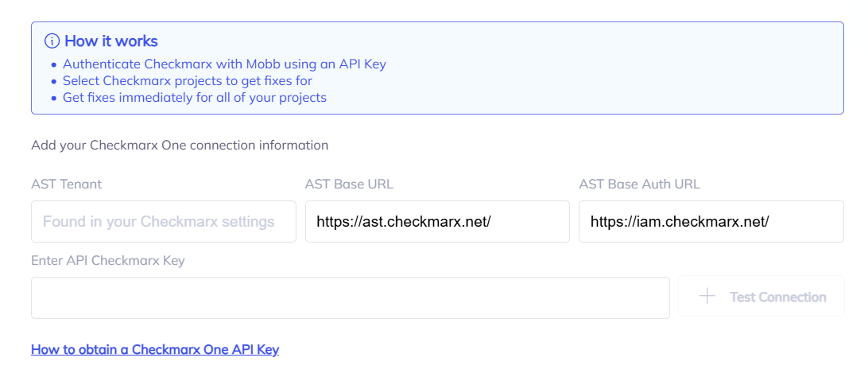The image size is (868, 377).
Task: Select the AST Base Auth URL field
Action: pyautogui.click(x=711, y=221)
